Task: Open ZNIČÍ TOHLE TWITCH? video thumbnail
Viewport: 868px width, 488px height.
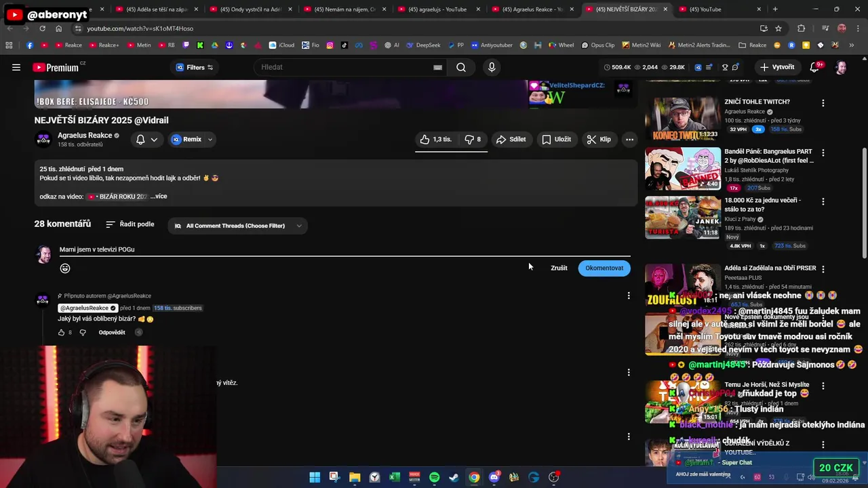Action: tap(682, 118)
